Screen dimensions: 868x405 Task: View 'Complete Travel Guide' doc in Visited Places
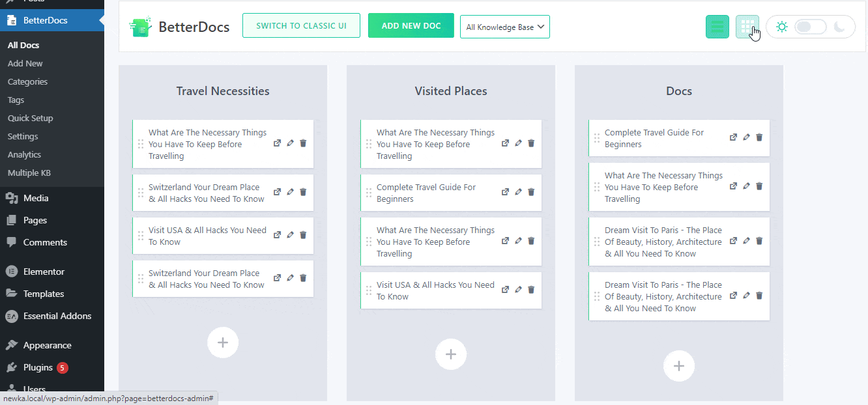click(505, 192)
